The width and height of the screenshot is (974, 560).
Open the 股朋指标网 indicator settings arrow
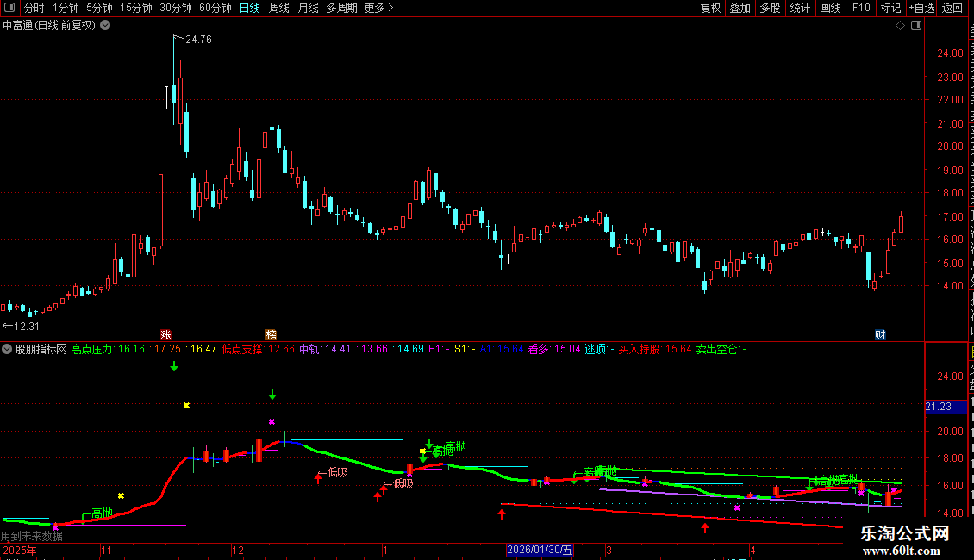(7, 349)
